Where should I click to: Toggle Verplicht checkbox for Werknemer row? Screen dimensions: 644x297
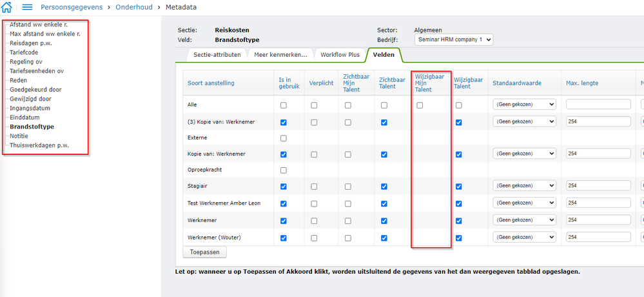coord(314,221)
